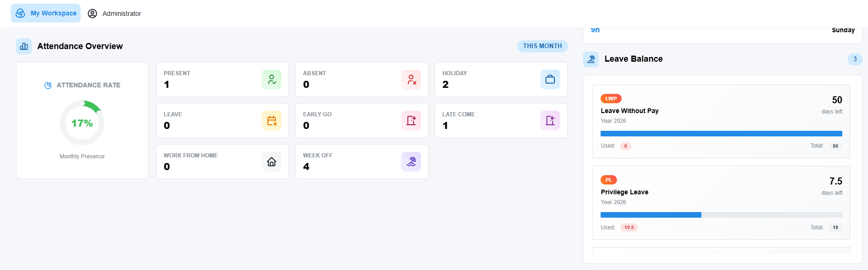Open the My Workspace tab
The height and width of the screenshot is (270, 868).
pyautogui.click(x=46, y=13)
